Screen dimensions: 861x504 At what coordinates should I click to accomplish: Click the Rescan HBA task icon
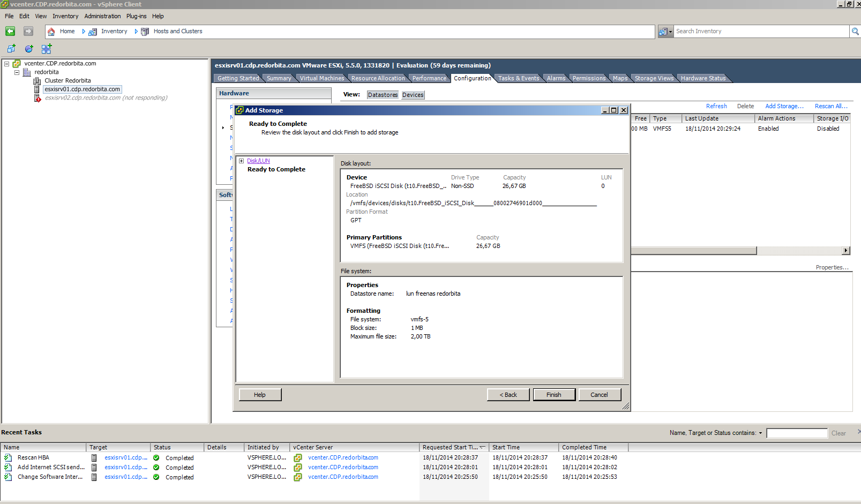point(8,458)
